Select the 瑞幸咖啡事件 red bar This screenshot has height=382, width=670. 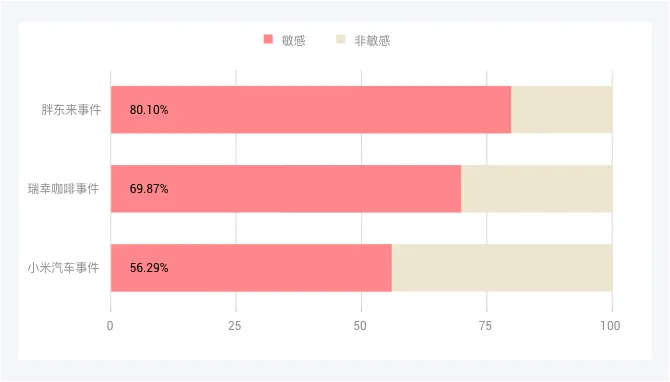click(x=286, y=188)
